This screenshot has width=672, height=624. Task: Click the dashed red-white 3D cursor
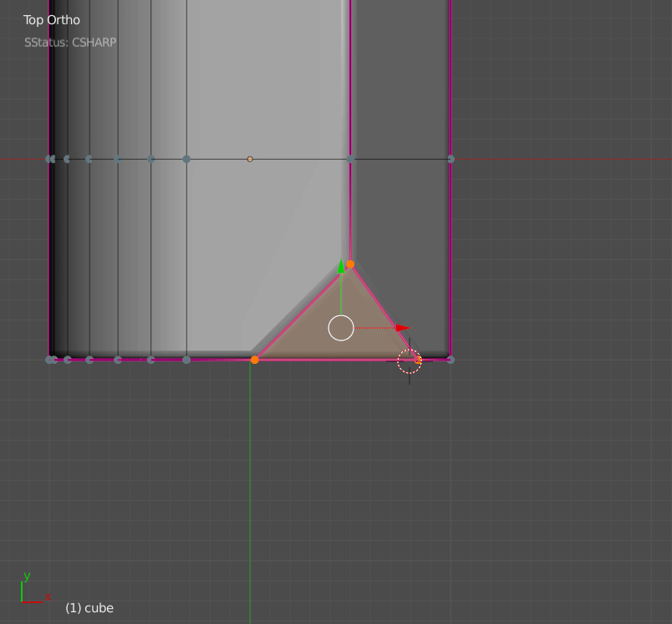point(409,361)
